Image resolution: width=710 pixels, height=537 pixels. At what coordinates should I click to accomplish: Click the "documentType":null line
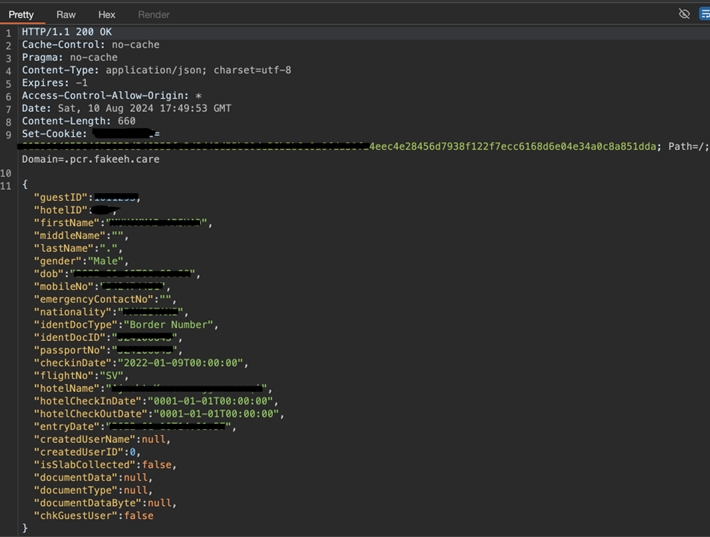point(93,489)
